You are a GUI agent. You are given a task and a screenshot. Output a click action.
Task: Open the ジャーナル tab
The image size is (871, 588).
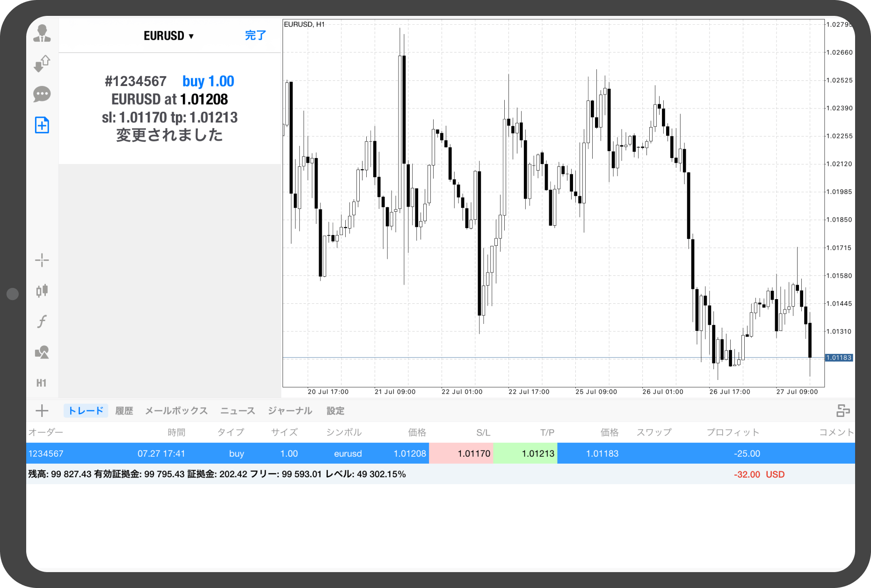tap(290, 411)
